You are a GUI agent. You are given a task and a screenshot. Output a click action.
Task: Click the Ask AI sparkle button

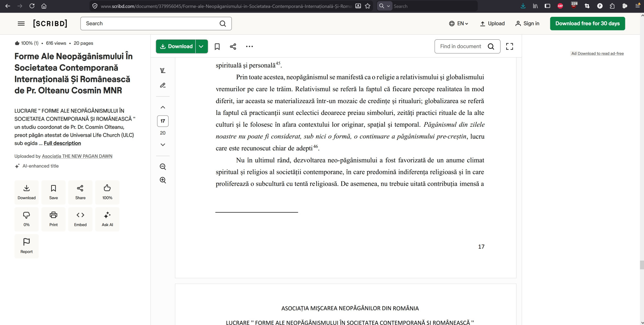pos(107,219)
